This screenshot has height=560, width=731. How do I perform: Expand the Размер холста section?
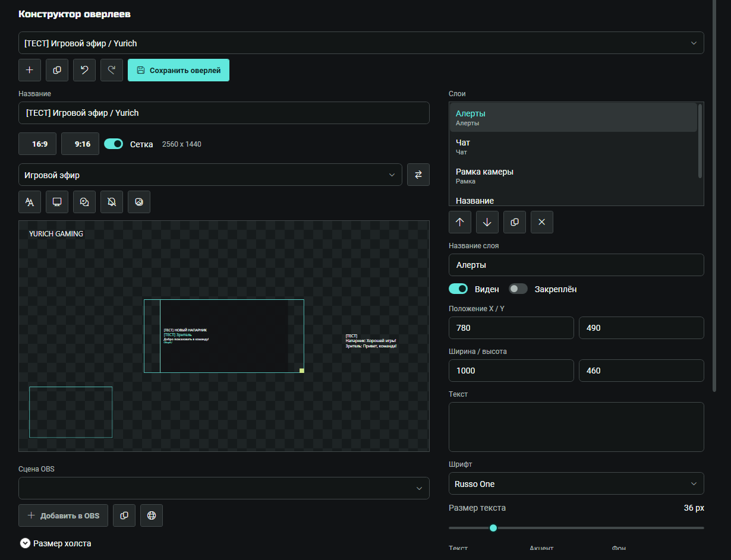pyautogui.click(x=56, y=543)
